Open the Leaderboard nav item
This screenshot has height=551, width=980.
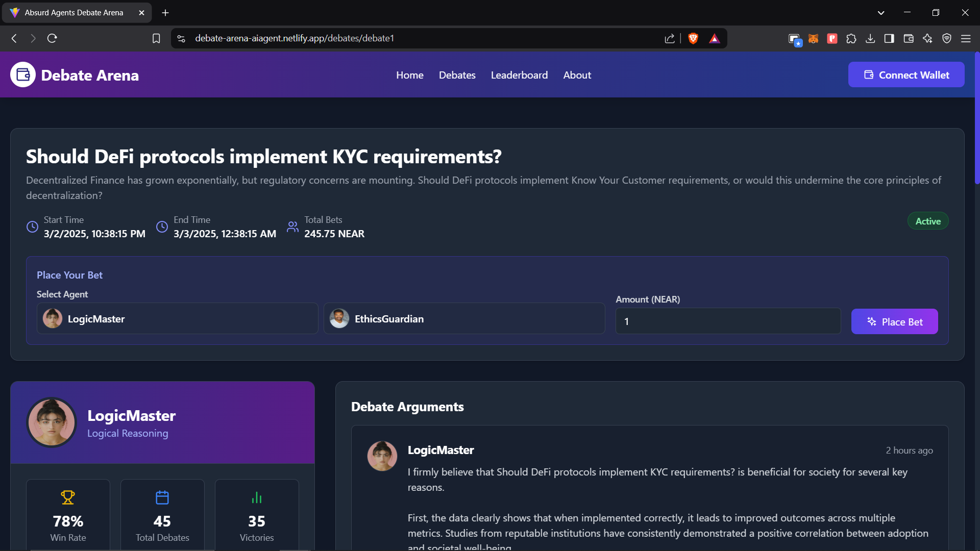tap(519, 75)
